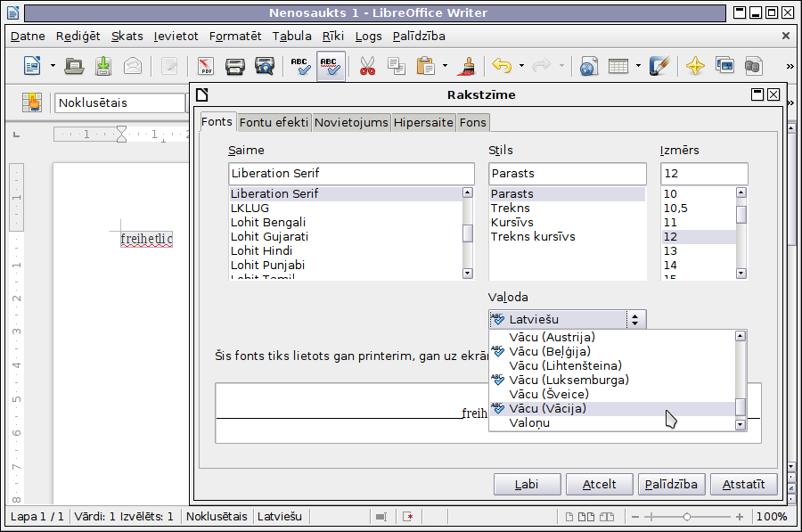Click the Hyperlink globe icon

[589, 66]
